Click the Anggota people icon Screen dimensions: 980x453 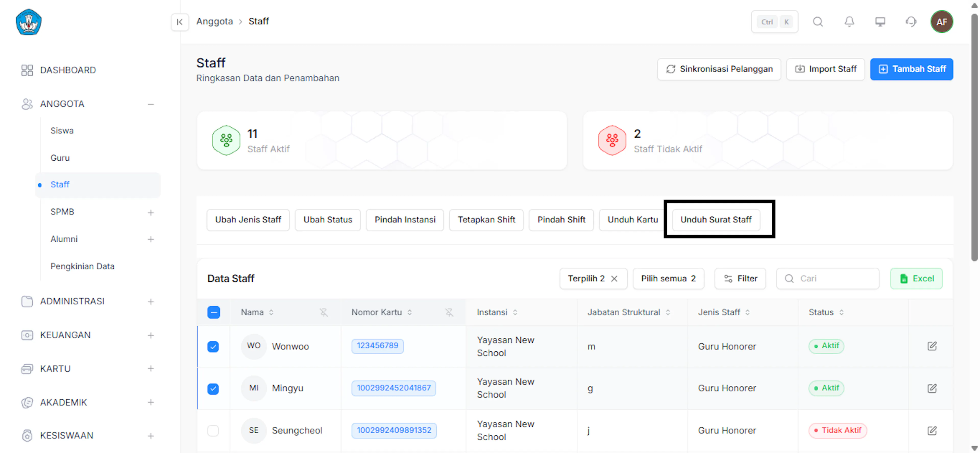tap(27, 104)
